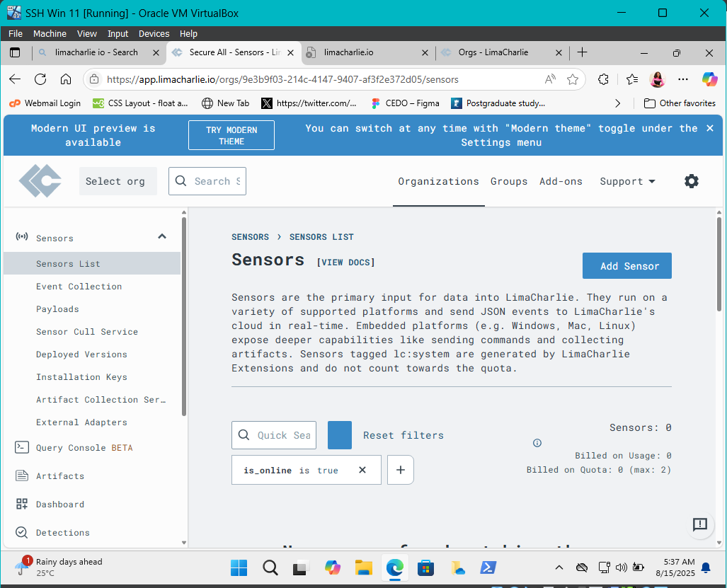Switch to the limacharlie io - Search tab
Screen dimensions: 727x588
[x=96, y=52]
